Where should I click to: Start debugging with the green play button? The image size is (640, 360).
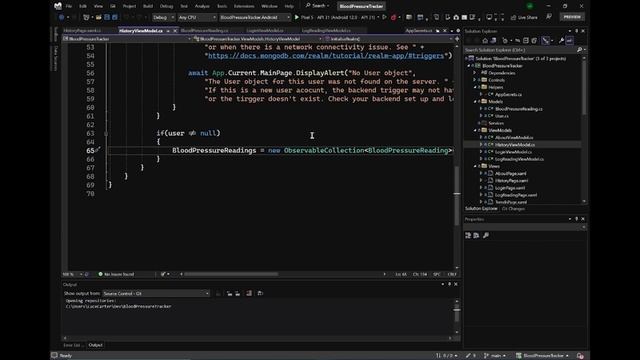click(x=297, y=17)
